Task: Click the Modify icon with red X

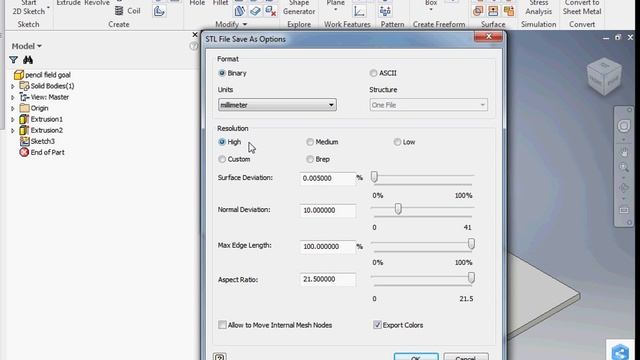Action: pos(270,11)
